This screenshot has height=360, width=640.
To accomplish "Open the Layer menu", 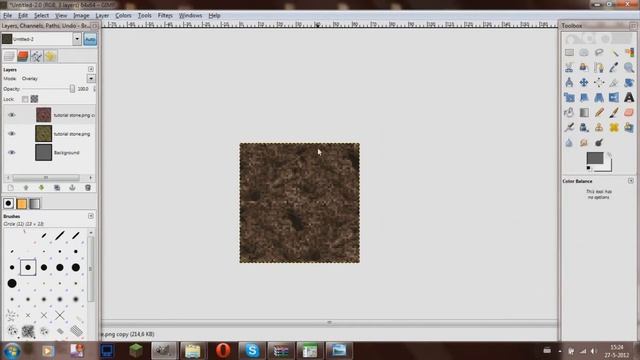I will coord(102,16).
